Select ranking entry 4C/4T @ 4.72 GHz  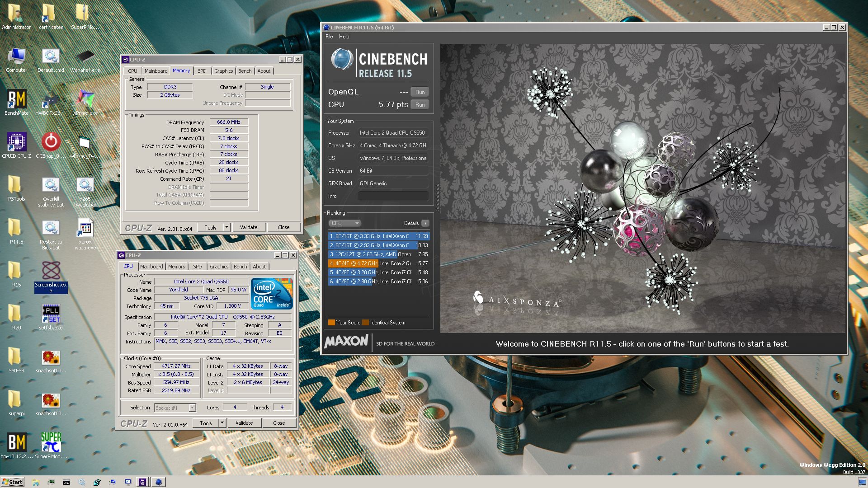point(379,263)
